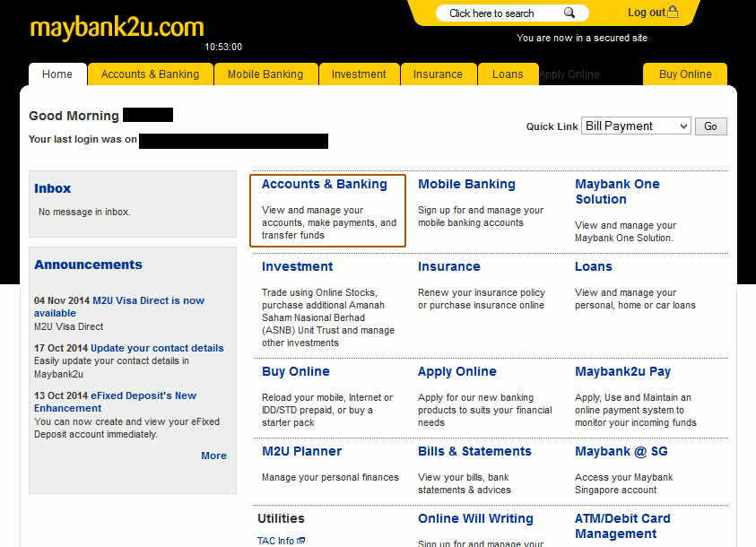Click More under Announcements
Viewport: 756px width, 547px height.
(213, 456)
